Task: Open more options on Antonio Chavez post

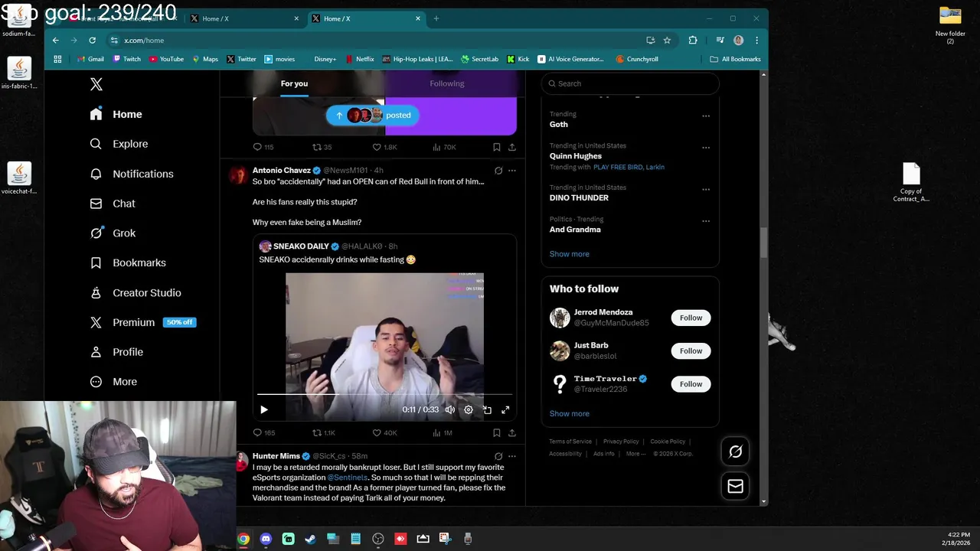Action: coord(512,171)
